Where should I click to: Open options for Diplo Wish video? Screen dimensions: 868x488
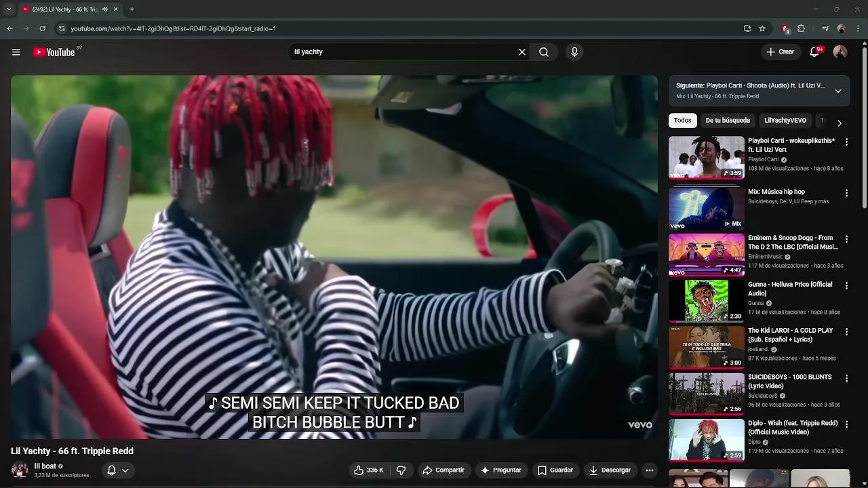tap(846, 424)
